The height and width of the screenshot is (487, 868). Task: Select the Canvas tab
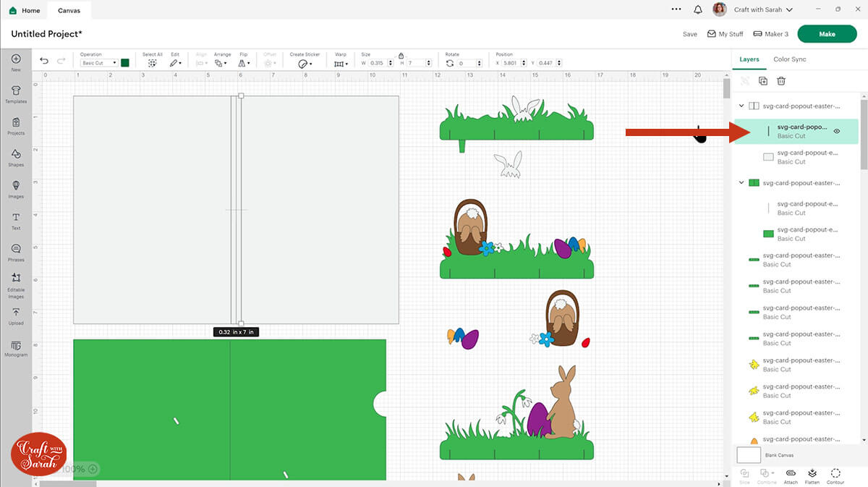pyautogui.click(x=69, y=10)
